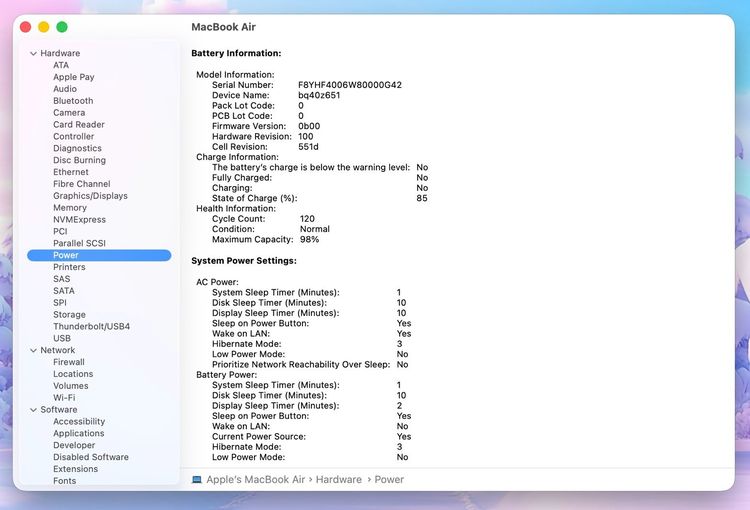Click Battery Information heading
This screenshot has height=510, width=750.
236,53
